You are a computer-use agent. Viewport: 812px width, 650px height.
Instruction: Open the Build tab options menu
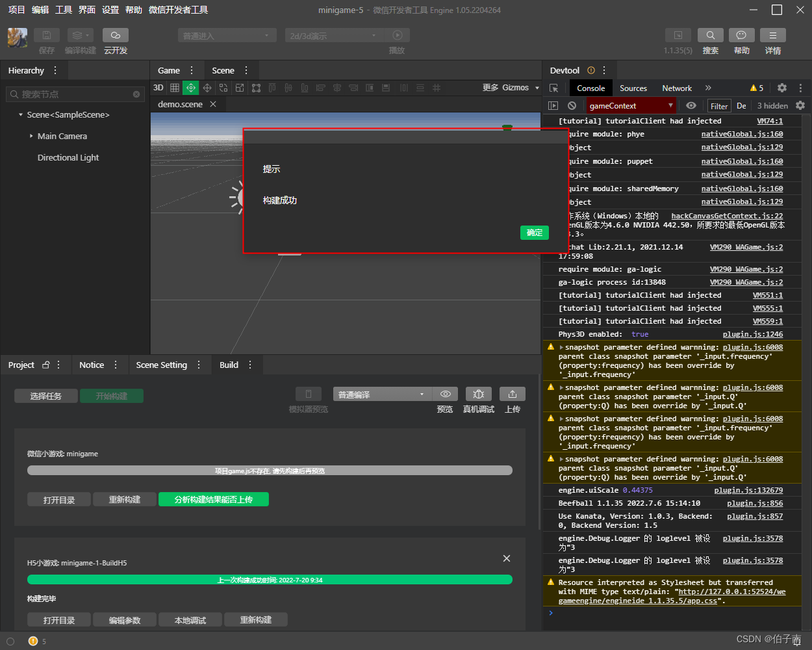point(250,365)
